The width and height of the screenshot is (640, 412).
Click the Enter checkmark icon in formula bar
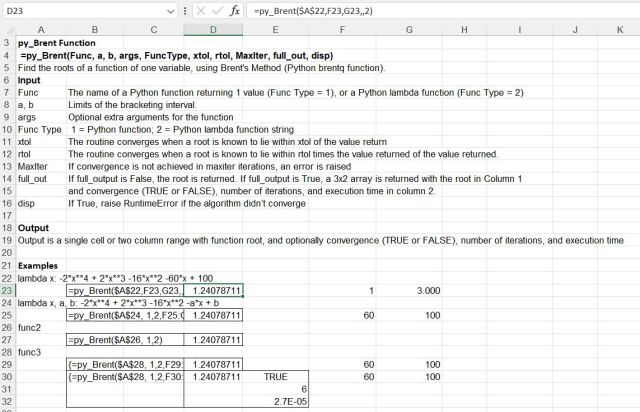pos(215,10)
